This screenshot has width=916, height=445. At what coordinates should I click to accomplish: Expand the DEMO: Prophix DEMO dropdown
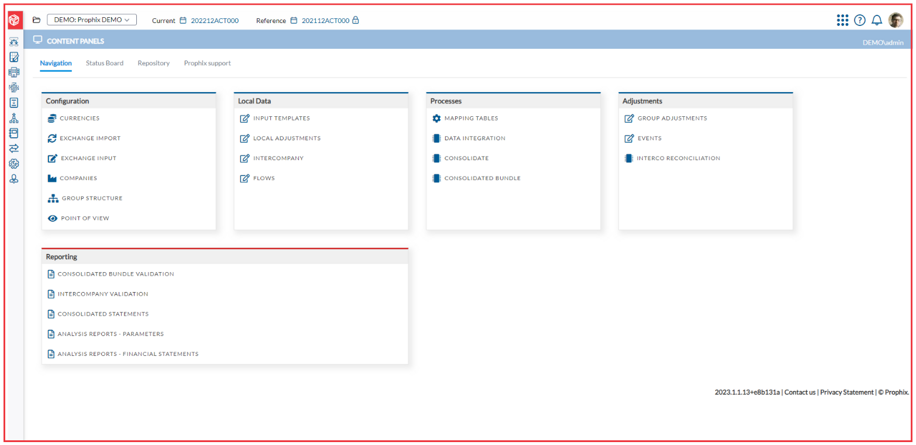pyautogui.click(x=92, y=20)
